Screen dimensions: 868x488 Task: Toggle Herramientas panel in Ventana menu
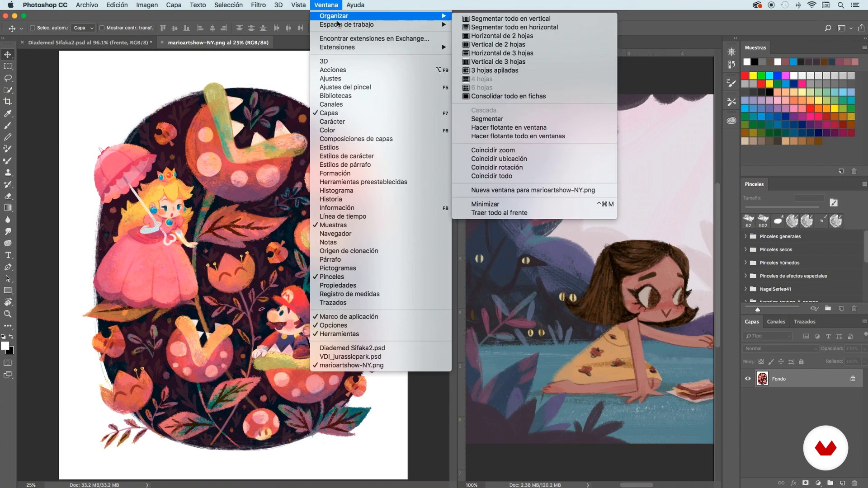coord(381,334)
